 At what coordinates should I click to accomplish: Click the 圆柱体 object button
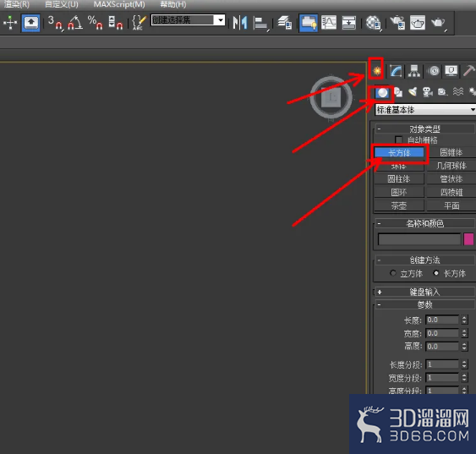tap(399, 179)
